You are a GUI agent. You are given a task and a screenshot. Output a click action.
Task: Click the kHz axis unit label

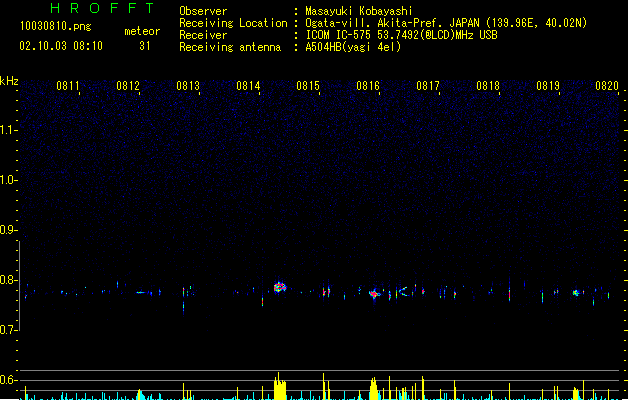tap(9, 81)
